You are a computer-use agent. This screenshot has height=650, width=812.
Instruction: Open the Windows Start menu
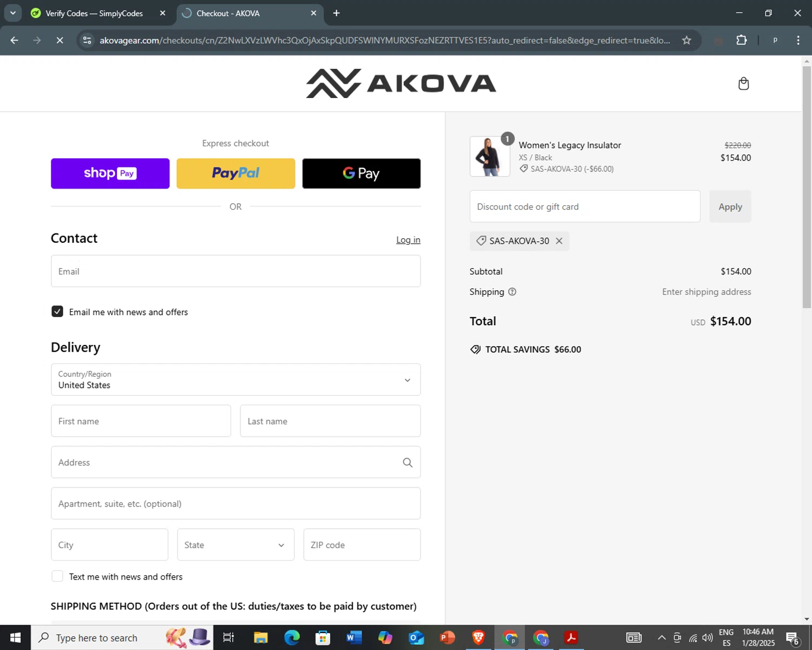point(15,638)
